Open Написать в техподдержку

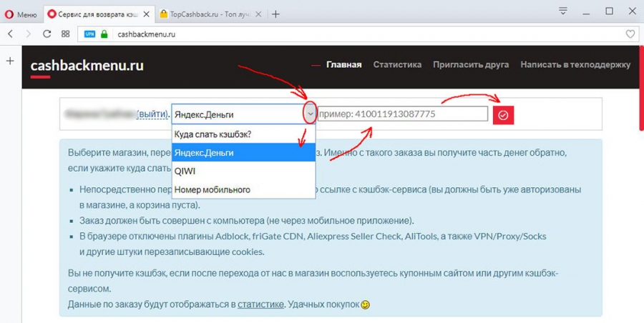tap(575, 65)
